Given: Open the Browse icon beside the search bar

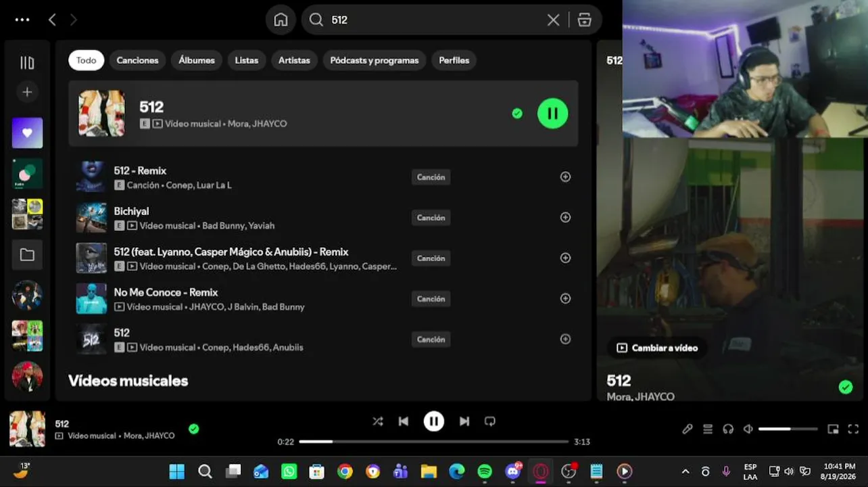Looking at the screenshot, I should [585, 20].
